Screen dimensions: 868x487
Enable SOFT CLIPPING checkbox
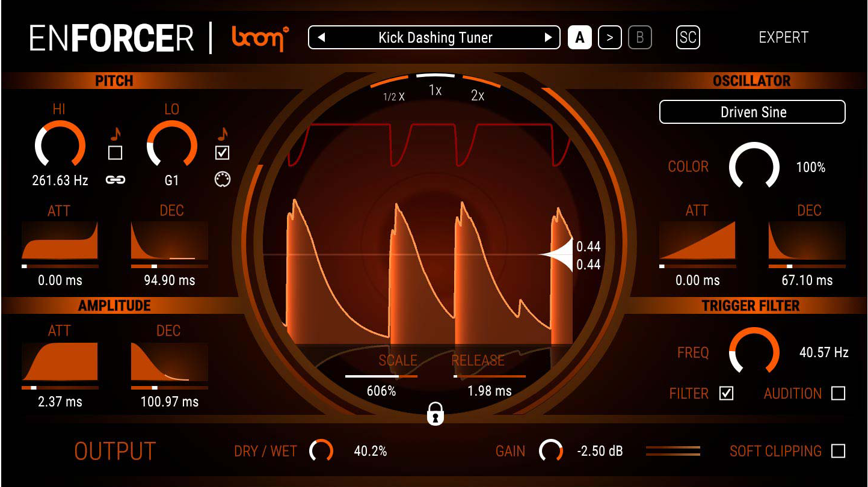838,451
